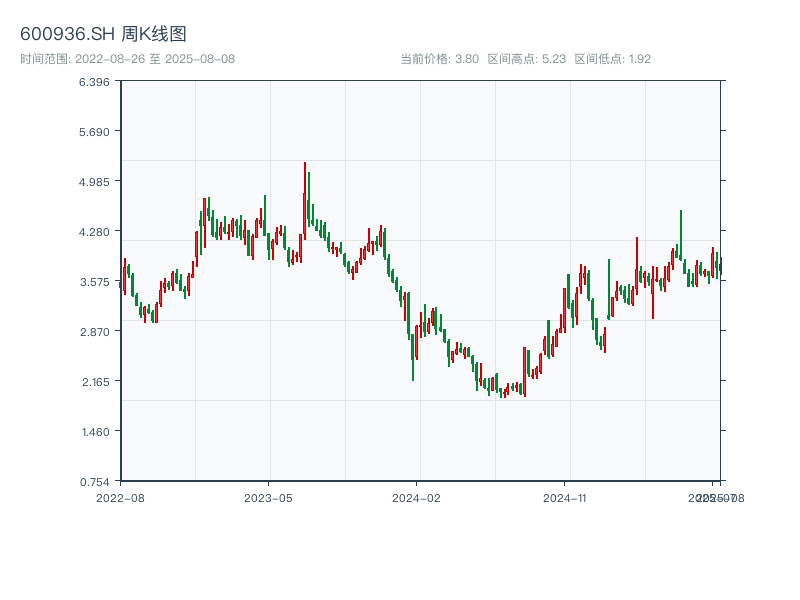This screenshot has width=800, height=600.
Task: Click the tallest red candlestick at the 5.23 peak
Action: pyautogui.click(x=305, y=201)
